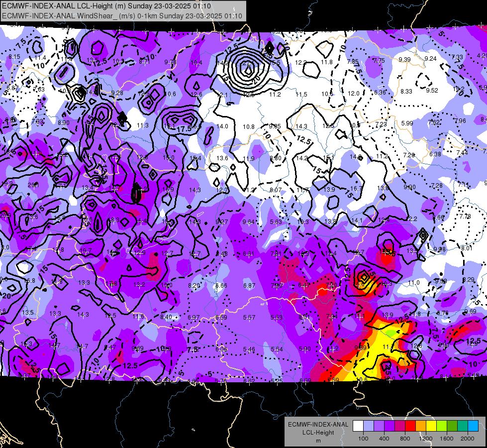Select the sky blue legend swatch at 2000
487x448 pixels.
[473, 426]
